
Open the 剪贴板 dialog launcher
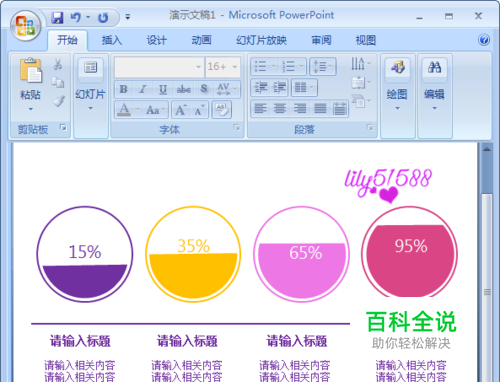click(63, 127)
